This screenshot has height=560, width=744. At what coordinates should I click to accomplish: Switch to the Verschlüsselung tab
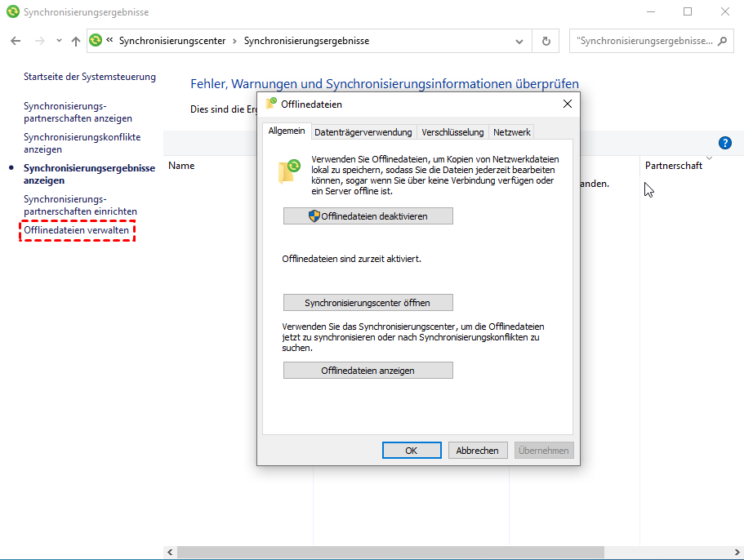452,132
